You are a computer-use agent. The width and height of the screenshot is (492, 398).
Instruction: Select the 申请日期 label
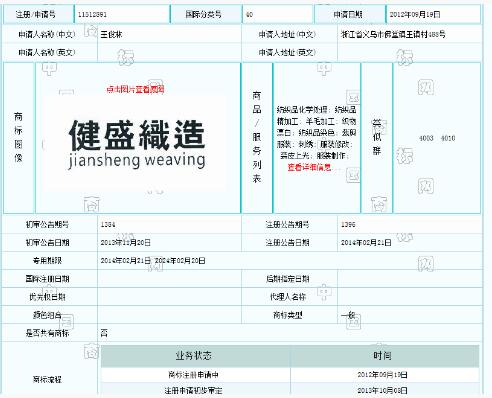coord(348,14)
